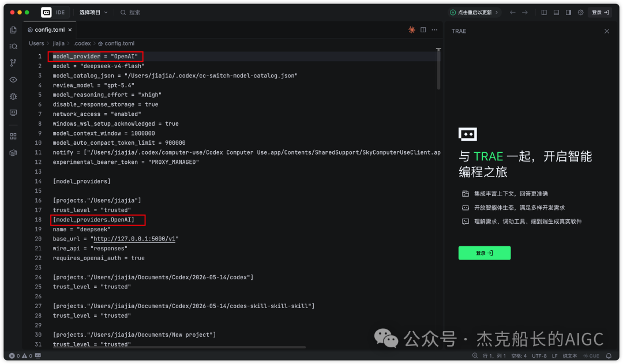Click the orange spark icon in editor toolbar
The width and height of the screenshot is (623, 364).
(412, 30)
